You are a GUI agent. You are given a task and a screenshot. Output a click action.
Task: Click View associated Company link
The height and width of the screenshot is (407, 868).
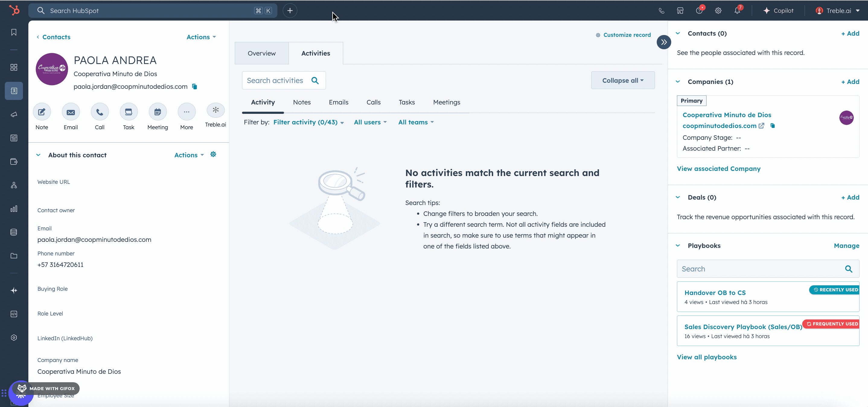point(718,168)
